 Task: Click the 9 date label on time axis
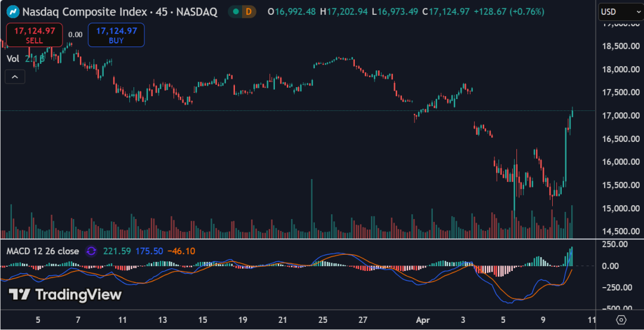click(543, 319)
